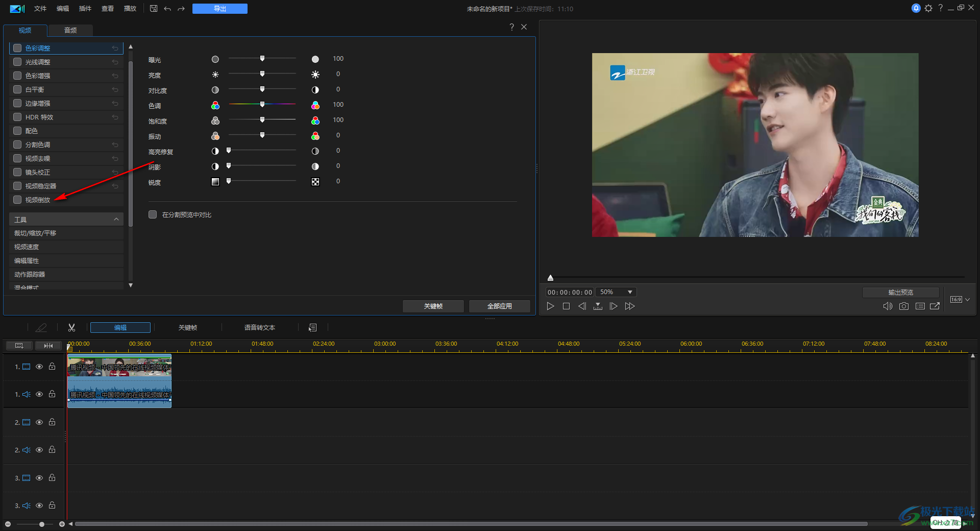980x531 pixels.
Task: Enable 光线调整 checkbox
Action: [x=17, y=62]
